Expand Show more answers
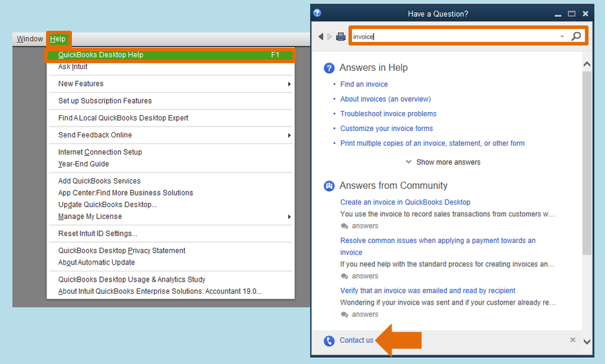Screen dimensions: 605x364 click(x=443, y=162)
